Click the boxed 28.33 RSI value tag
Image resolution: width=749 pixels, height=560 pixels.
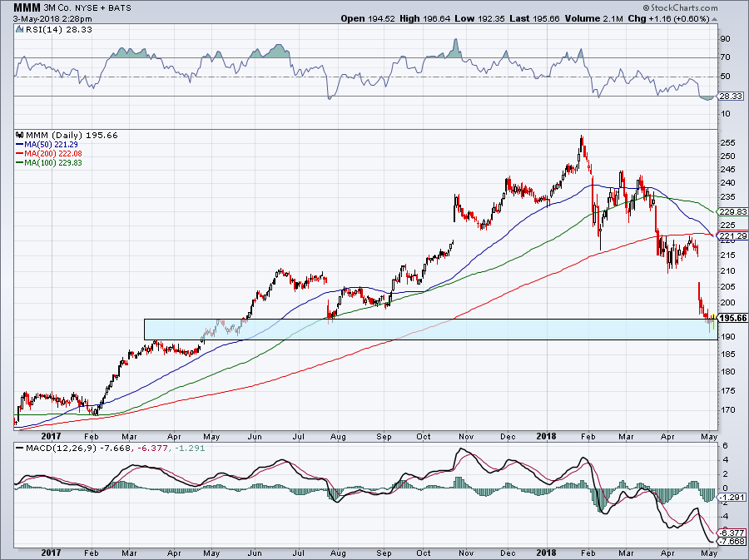pos(731,97)
